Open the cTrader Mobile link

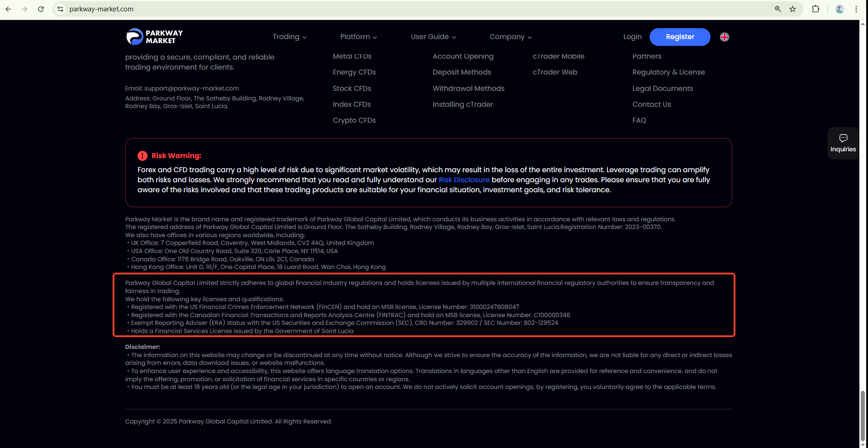pos(558,56)
